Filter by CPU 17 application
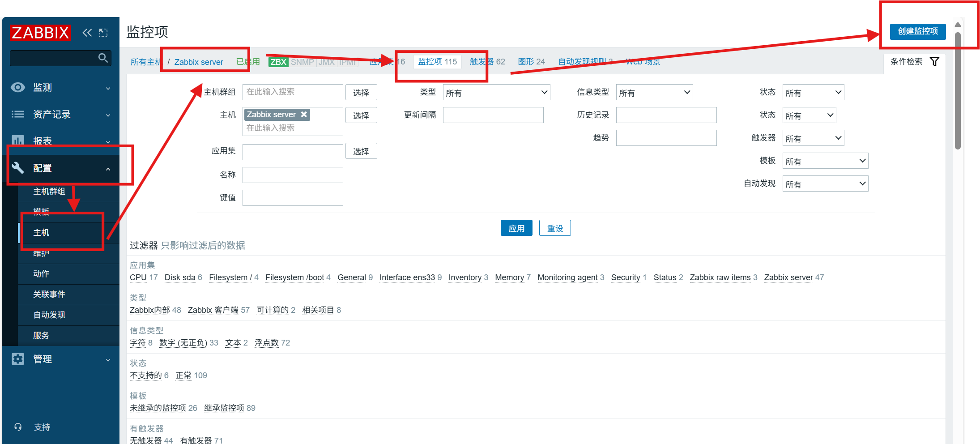980x444 pixels. tap(138, 277)
